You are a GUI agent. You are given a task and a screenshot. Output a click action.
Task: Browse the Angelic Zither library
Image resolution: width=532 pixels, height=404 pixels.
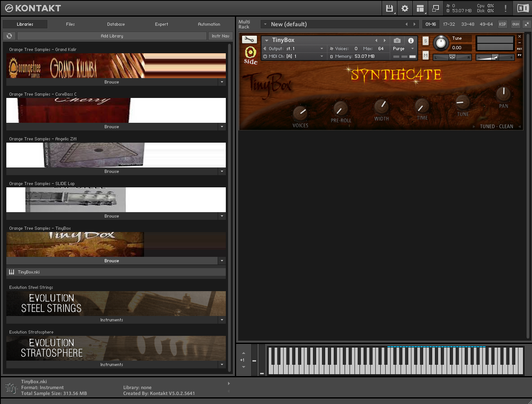click(112, 172)
